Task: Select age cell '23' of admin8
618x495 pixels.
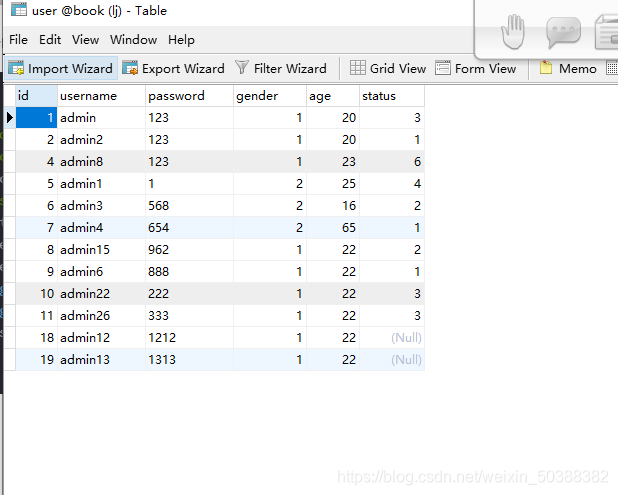Action: pyautogui.click(x=333, y=162)
